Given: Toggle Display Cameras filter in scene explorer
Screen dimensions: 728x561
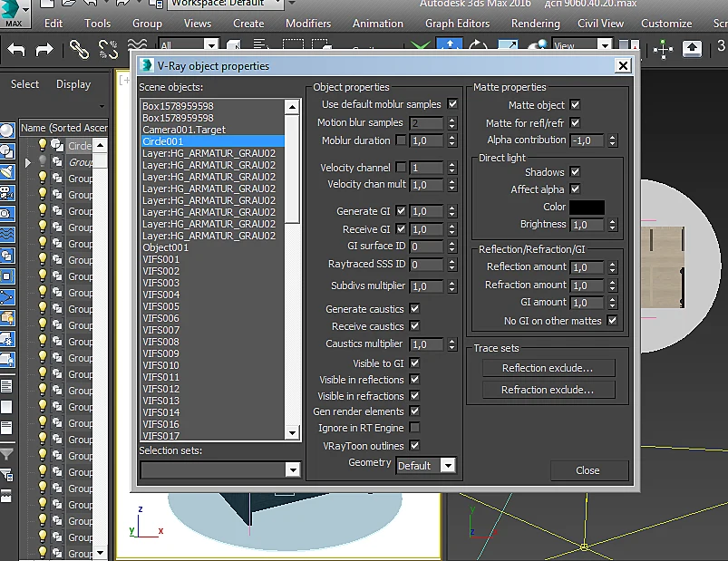Looking at the screenshot, I should (7, 193).
